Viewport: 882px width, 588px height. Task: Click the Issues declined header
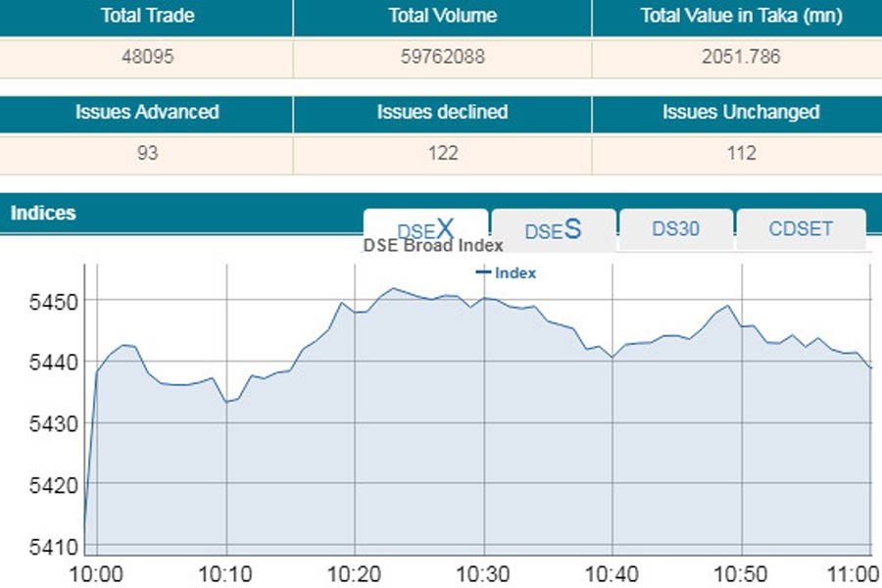(442, 112)
